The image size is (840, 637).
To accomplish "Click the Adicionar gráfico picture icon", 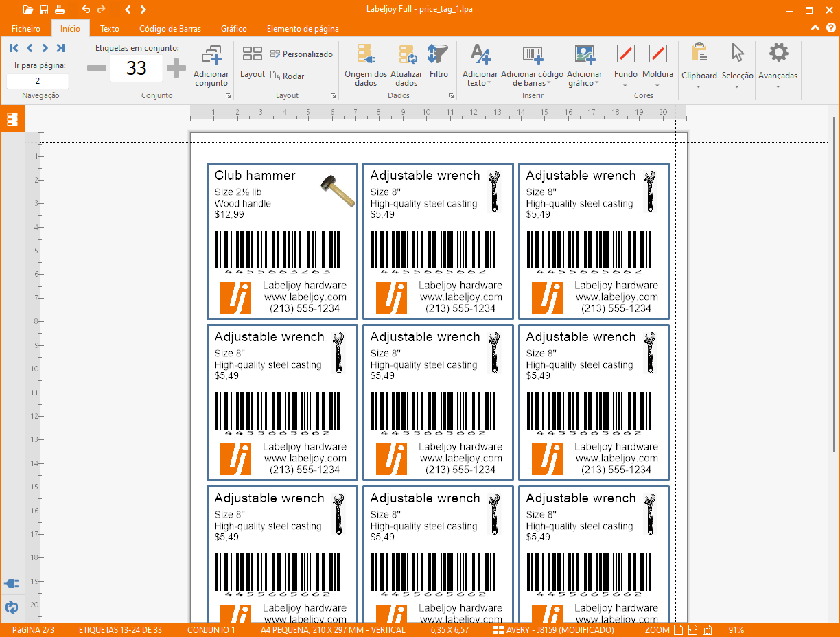I will coord(585,55).
